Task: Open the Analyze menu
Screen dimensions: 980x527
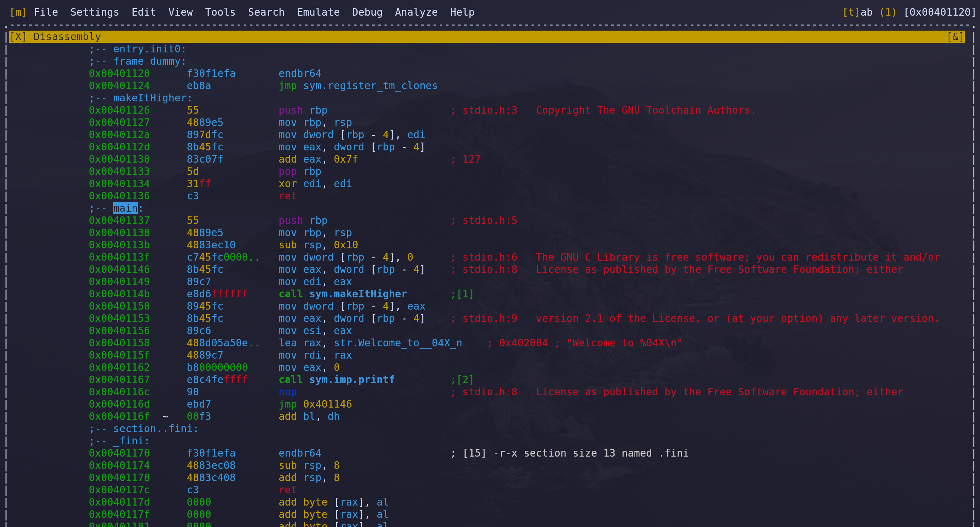Action: (416, 12)
